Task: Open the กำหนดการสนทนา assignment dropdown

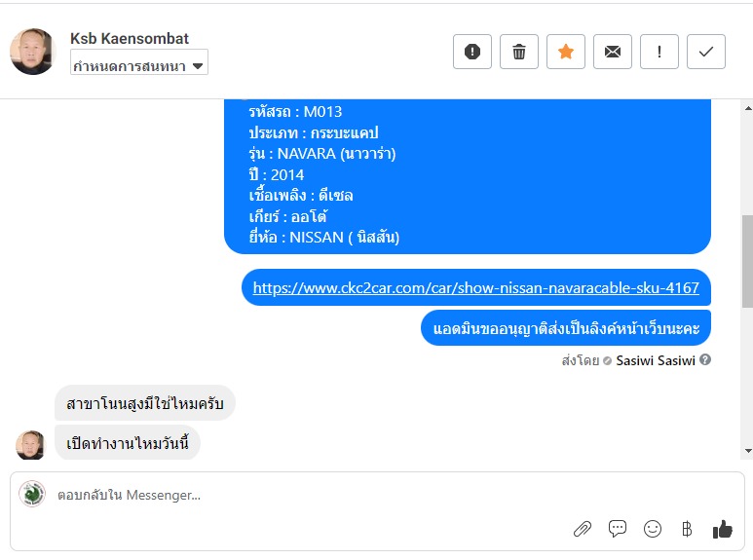Action: click(x=139, y=62)
